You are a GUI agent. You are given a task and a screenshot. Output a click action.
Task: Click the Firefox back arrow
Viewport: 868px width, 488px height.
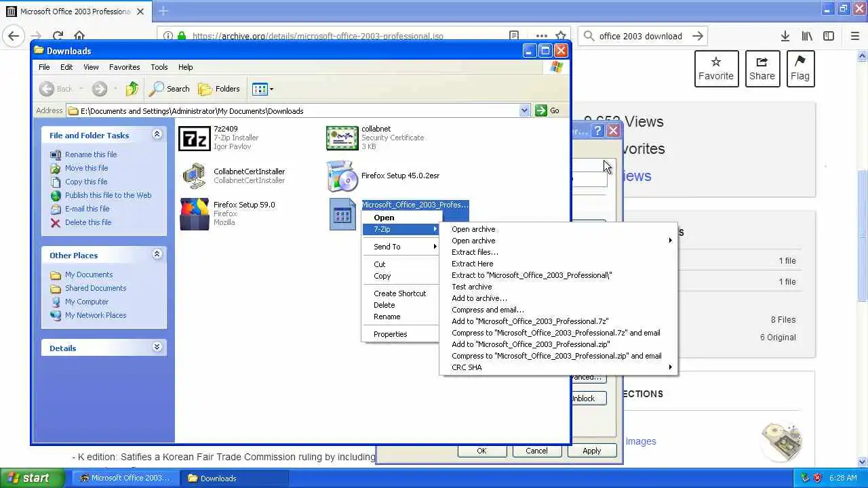pos(14,36)
